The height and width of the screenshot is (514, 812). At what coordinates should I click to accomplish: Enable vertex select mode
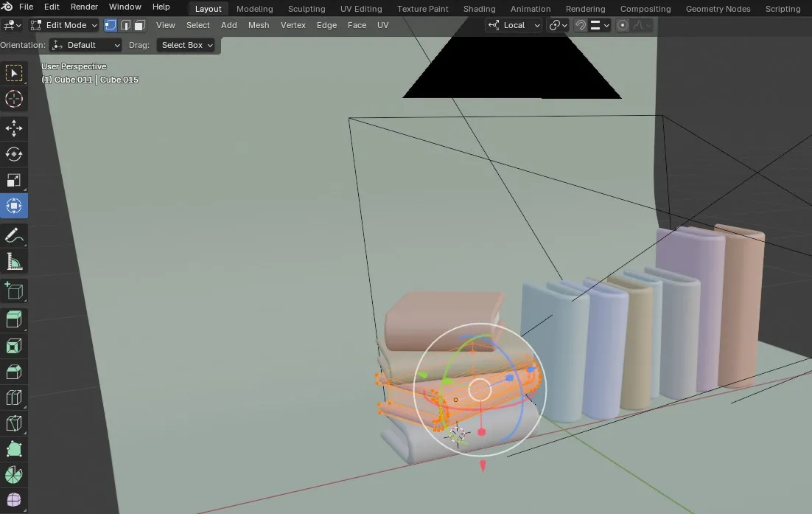(x=111, y=25)
